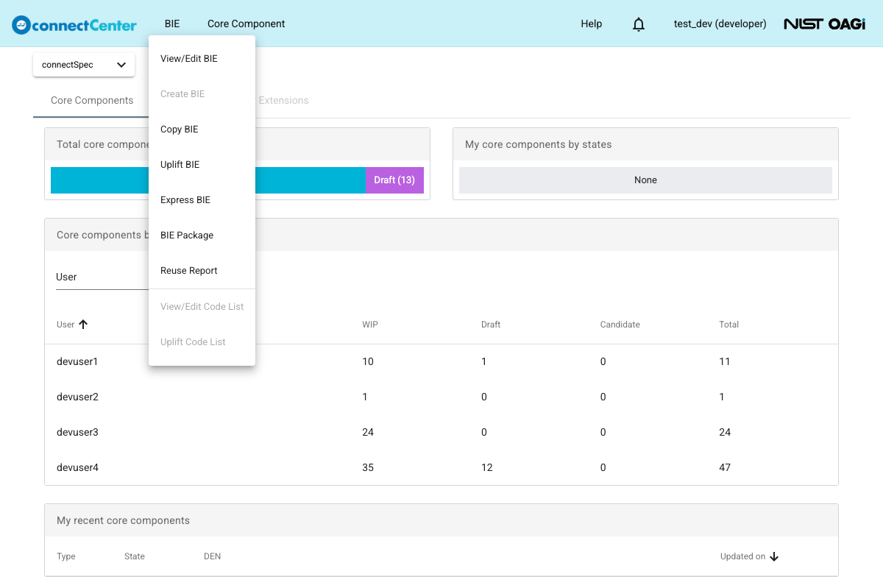Click the State column header
Image resolution: width=883 pixels, height=588 pixels.
click(x=135, y=556)
